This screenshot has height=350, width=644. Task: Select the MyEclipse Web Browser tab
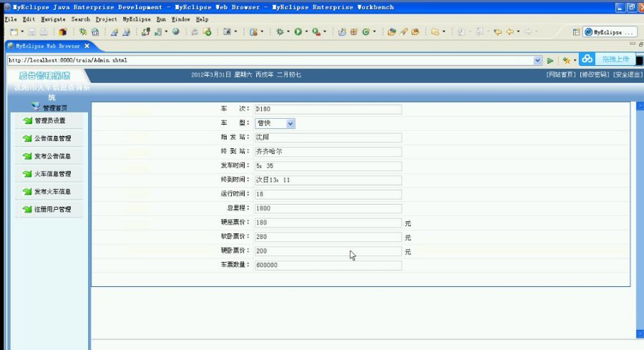coord(48,46)
